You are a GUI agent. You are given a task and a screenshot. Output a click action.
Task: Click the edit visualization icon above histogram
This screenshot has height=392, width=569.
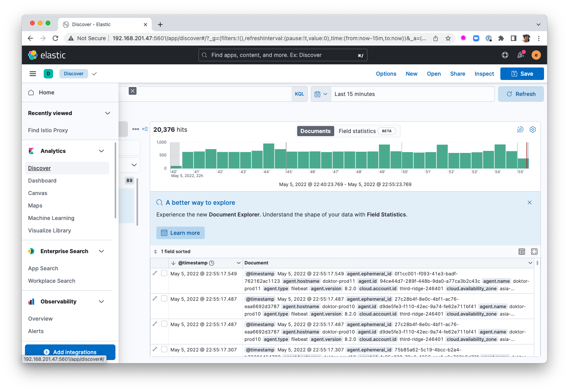[x=520, y=129]
